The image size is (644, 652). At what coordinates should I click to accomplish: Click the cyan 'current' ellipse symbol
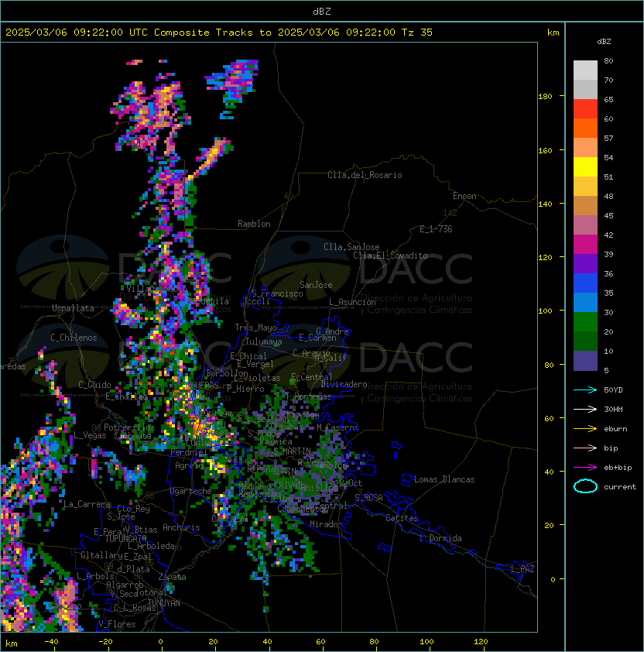[585, 486]
